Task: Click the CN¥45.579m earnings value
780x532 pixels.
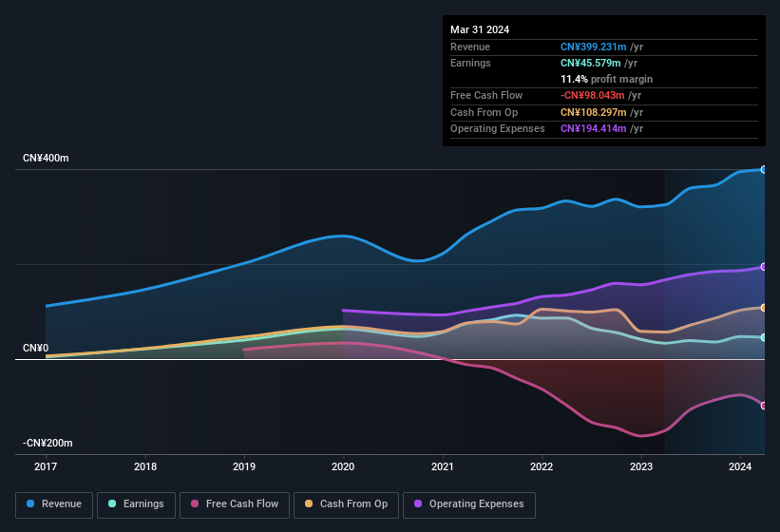Action: click(x=591, y=63)
